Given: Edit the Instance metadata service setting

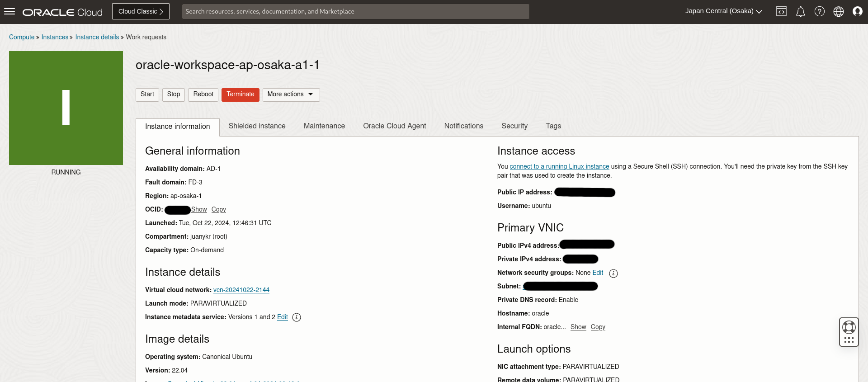Looking at the screenshot, I should (283, 317).
